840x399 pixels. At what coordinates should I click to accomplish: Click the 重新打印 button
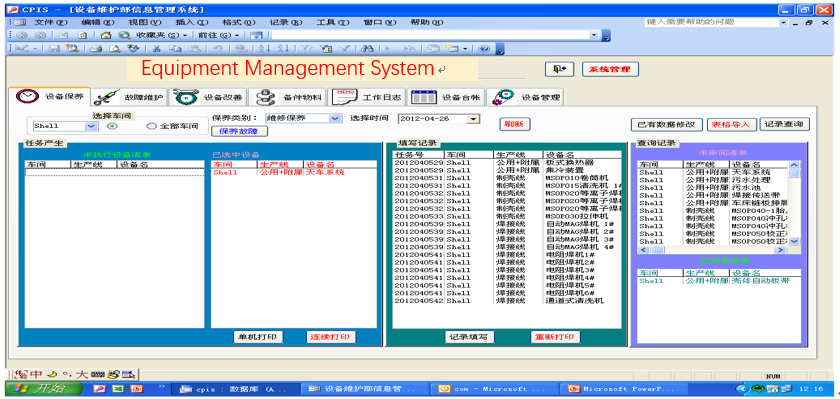(555, 337)
